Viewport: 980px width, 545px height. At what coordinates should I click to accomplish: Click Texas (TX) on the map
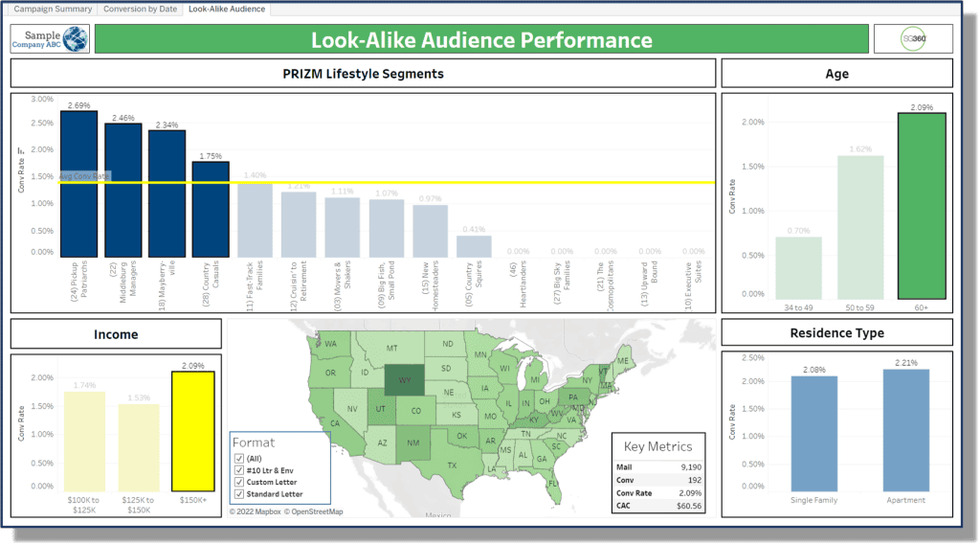pyautogui.click(x=452, y=465)
